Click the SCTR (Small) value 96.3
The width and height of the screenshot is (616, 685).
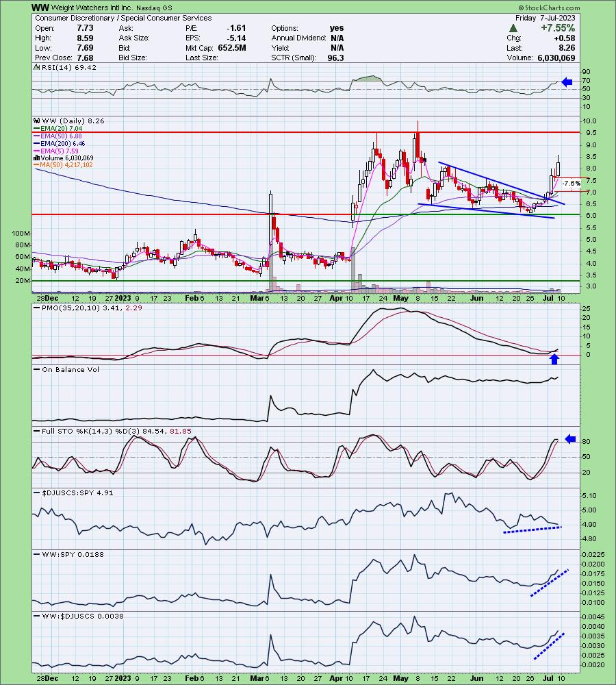[336, 58]
